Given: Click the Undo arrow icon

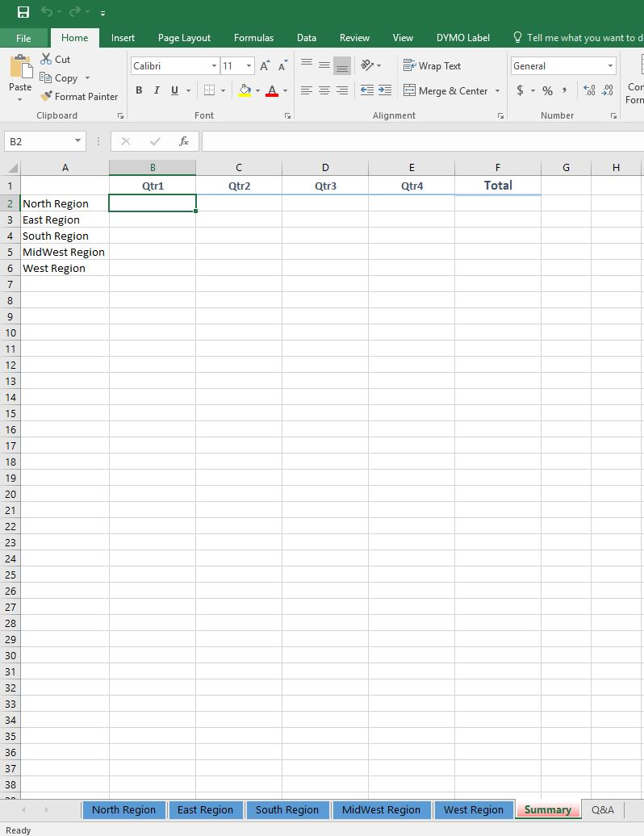Looking at the screenshot, I should [x=47, y=12].
